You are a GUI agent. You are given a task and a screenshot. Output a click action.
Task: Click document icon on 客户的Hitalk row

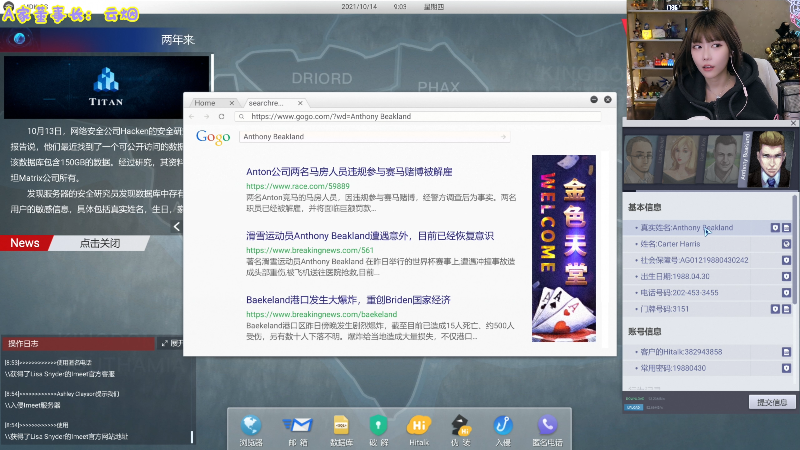[786, 352]
